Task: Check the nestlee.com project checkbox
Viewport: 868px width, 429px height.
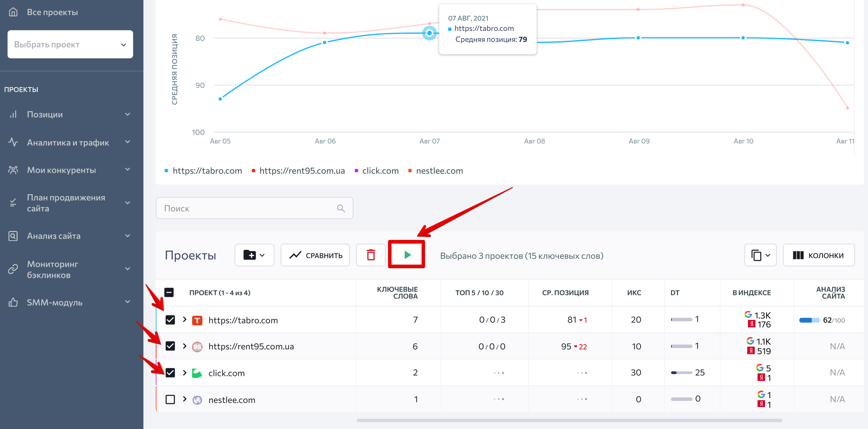Action: tap(170, 399)
